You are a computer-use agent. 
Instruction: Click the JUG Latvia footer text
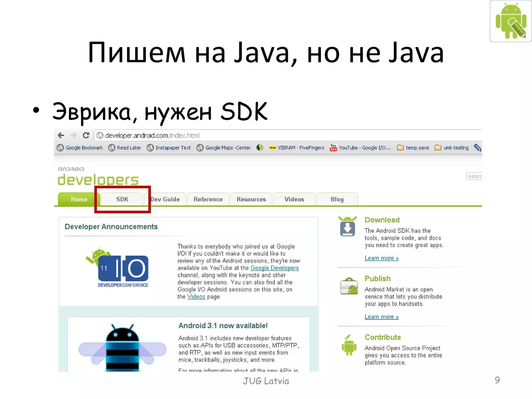point(266,381)
